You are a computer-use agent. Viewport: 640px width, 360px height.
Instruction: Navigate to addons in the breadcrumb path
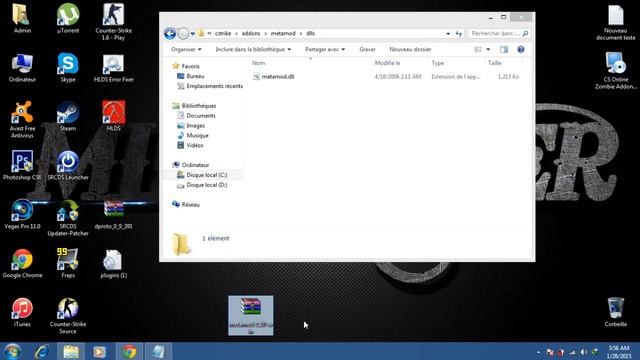click(x=251, y=33)
